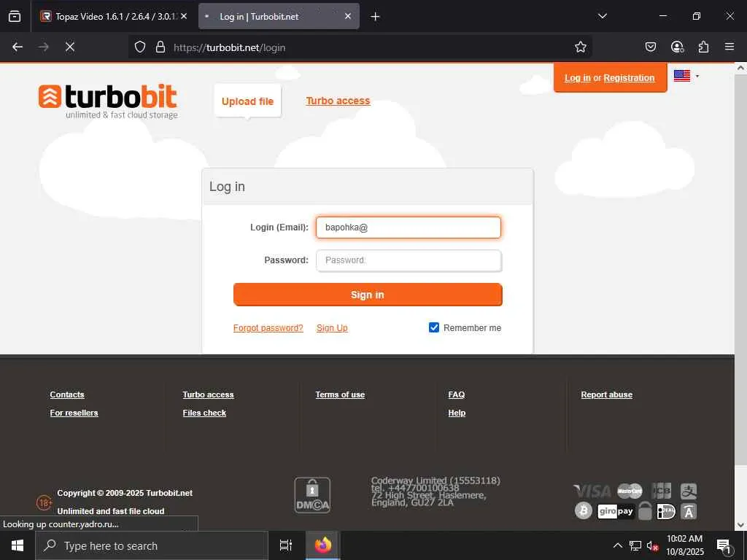Open Windows Start menu
747x560 pixels.
click(x=18, y=545)
